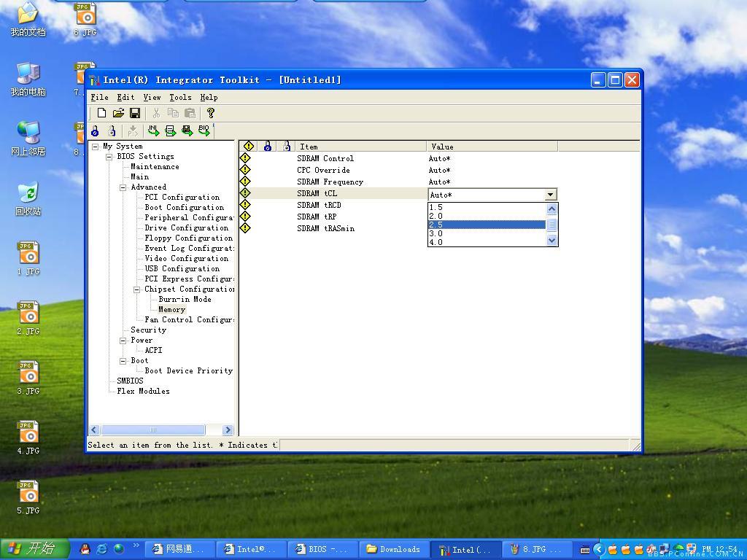
Task: Select ACPI tree item
Action: (x=153, y=350)
